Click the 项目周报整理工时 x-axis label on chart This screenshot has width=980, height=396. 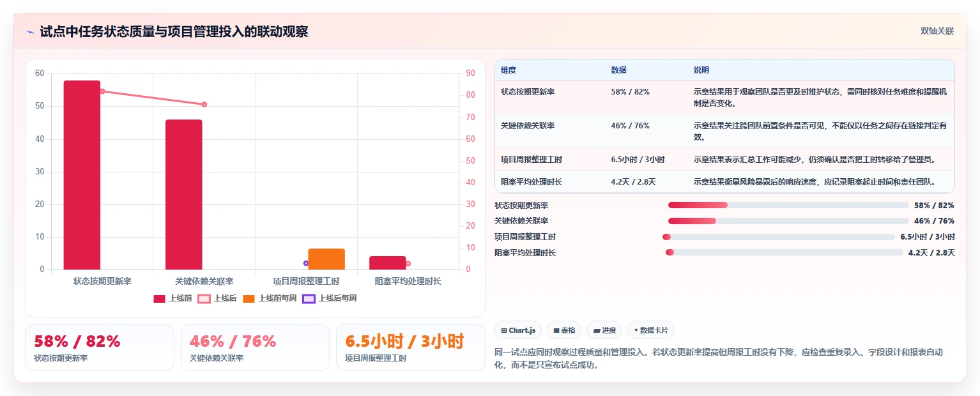pos(306,281)
